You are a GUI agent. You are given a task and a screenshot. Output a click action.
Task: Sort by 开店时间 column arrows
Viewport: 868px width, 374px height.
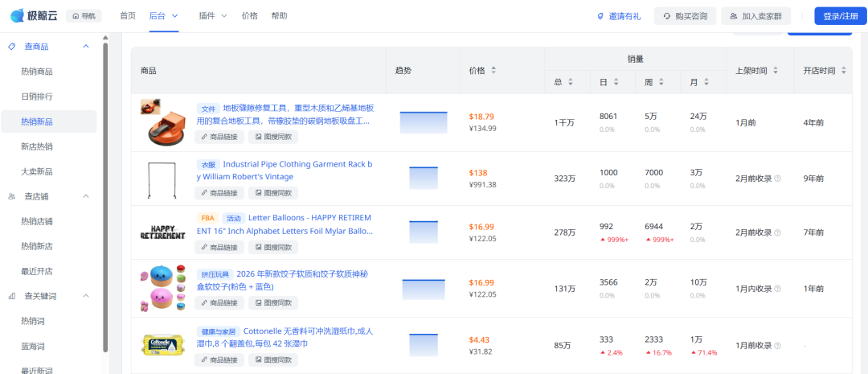point(844,70)
